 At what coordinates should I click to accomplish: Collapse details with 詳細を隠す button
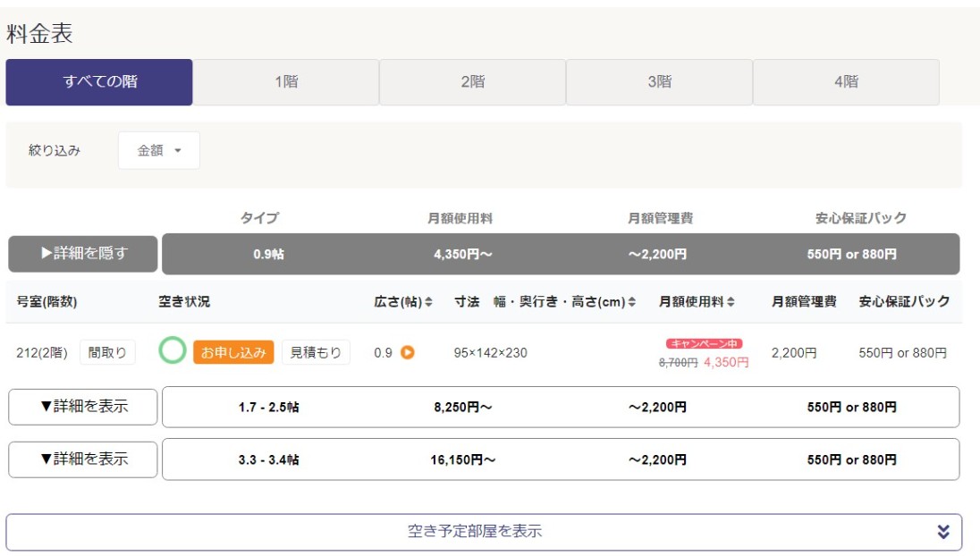(83, 254)
